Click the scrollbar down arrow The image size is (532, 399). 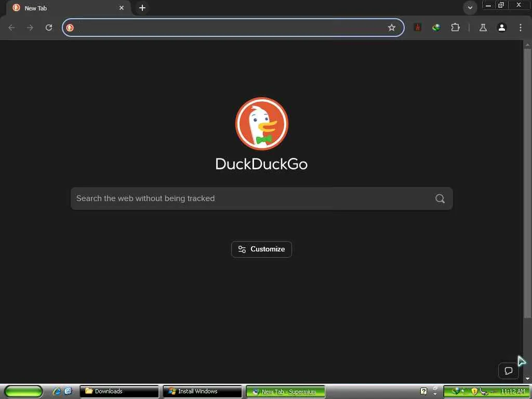527,379
